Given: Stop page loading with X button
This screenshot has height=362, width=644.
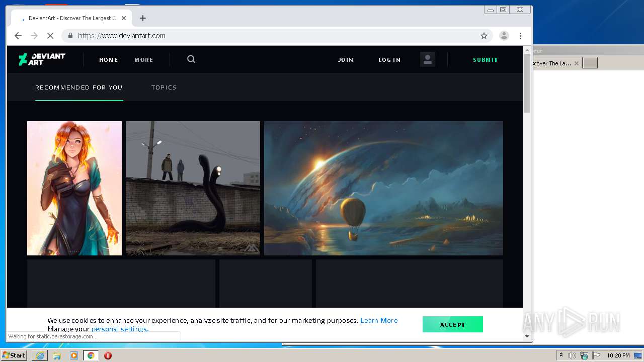Looking at the screenshot, I should coord(50,36).
